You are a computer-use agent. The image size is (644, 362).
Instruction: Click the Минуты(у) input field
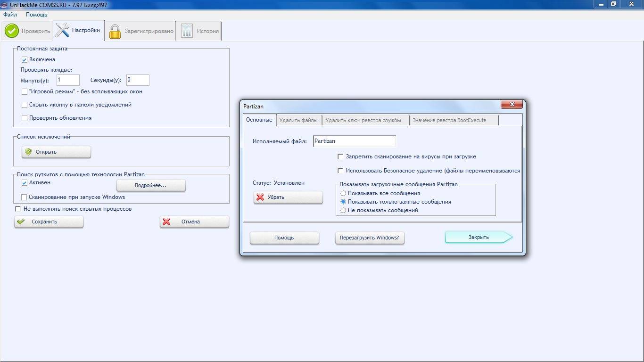point(68,80)
